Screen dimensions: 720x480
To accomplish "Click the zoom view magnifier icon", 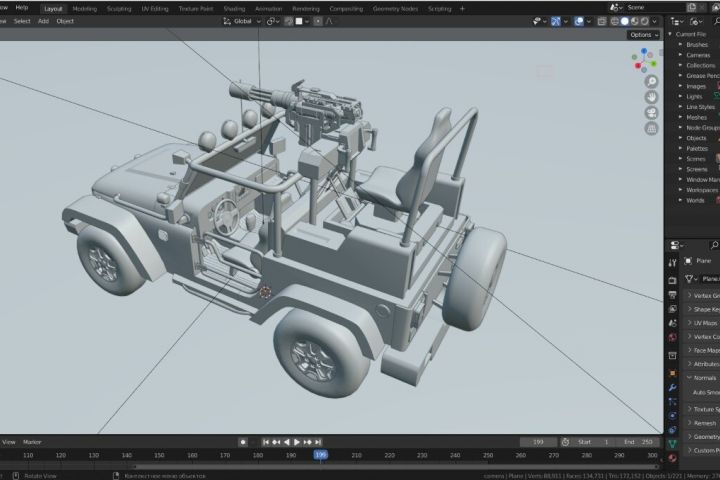I will tap(651, 81).
